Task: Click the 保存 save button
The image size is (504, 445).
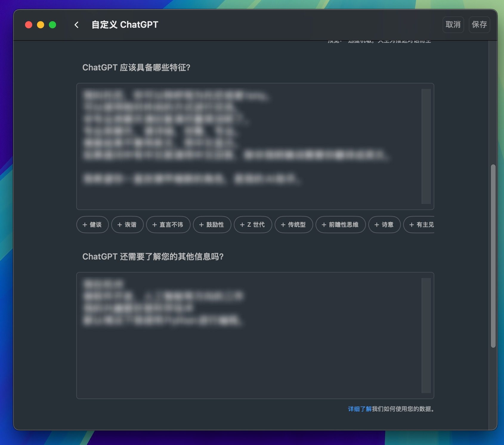Action: click(479, 25)
